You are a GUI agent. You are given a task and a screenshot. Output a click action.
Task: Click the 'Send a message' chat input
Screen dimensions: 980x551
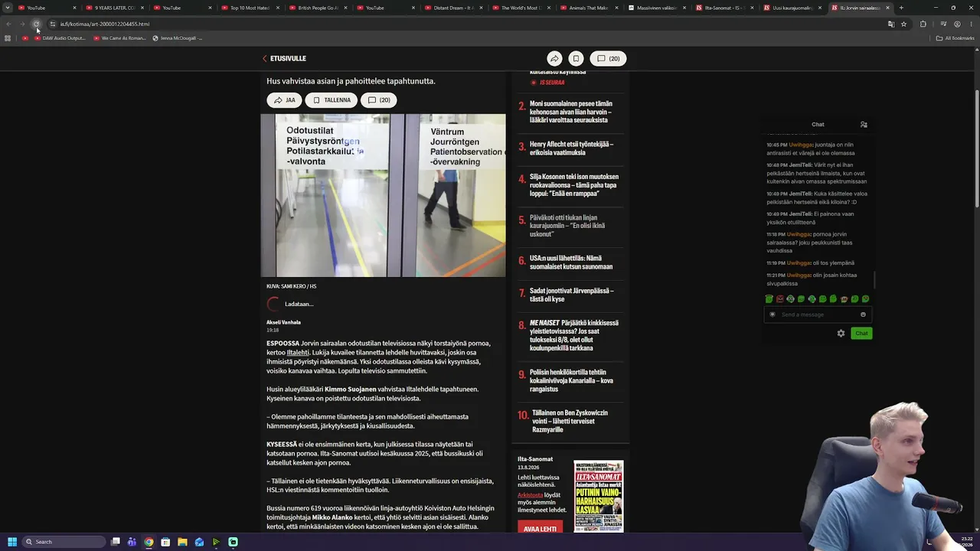(x=818, y=315)
